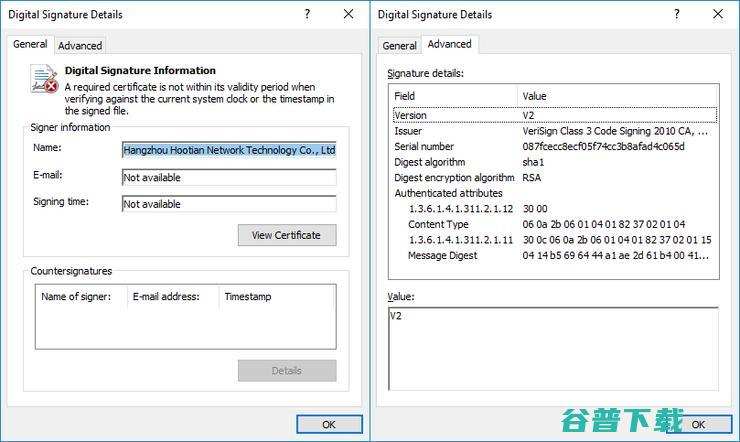740x442 pixels.
Task: Click help question mark in left dialog
Action: (307, 14)
